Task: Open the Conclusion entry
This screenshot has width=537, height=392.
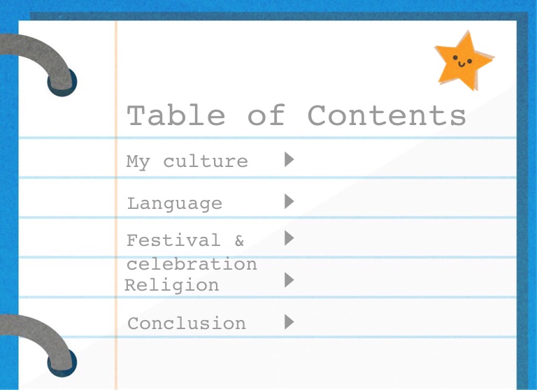Action: coord(187,324)
